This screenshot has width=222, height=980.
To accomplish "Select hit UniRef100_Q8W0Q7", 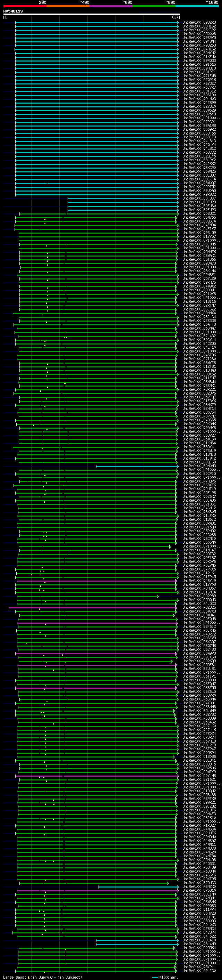I will pyautogui.click(x=199, y=183).
